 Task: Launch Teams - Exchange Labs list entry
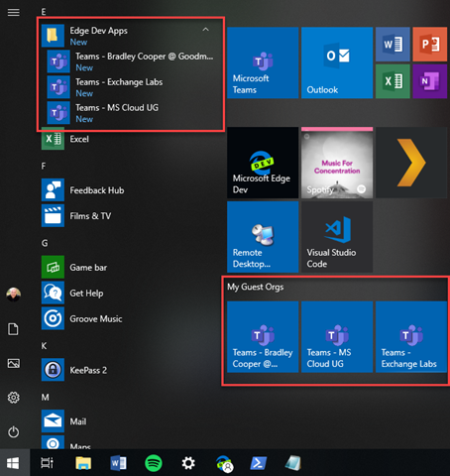131,87
